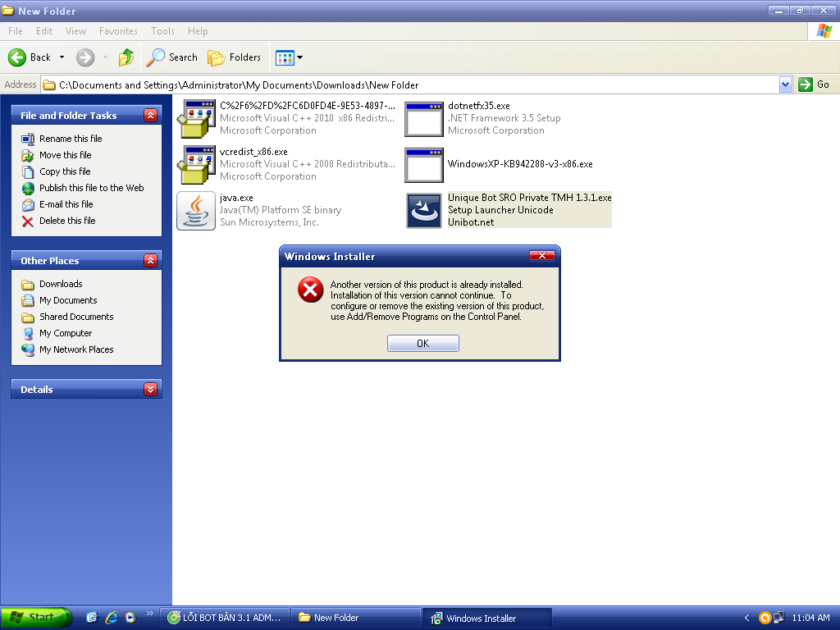Open the Edit menu
Viewport: 840px width, 630px height.
44,31
